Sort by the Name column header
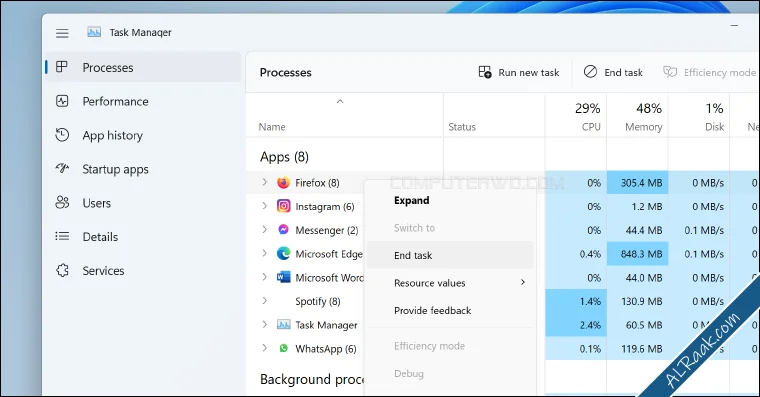The height and width of the screenshot is (397, 760). click(x=272, y=127)
